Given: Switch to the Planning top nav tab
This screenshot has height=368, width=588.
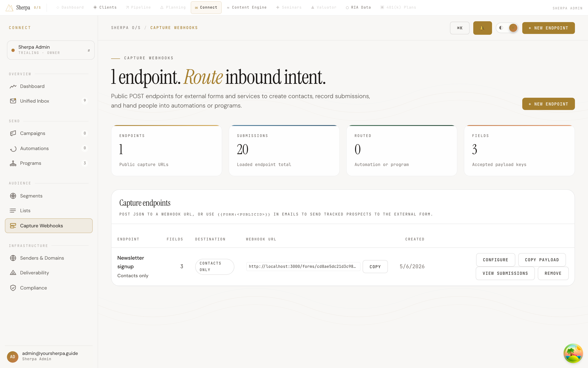Looking at the screenshot, I should point(173,8).
